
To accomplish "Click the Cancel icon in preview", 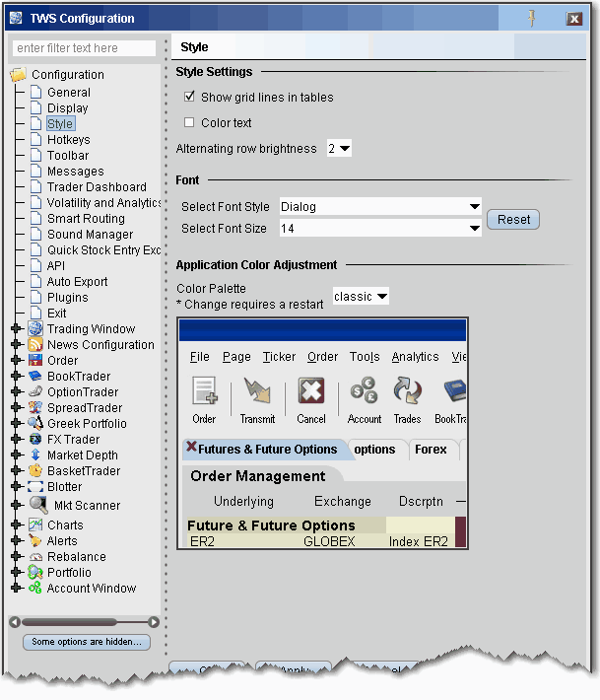I will (x=311, y=390).
